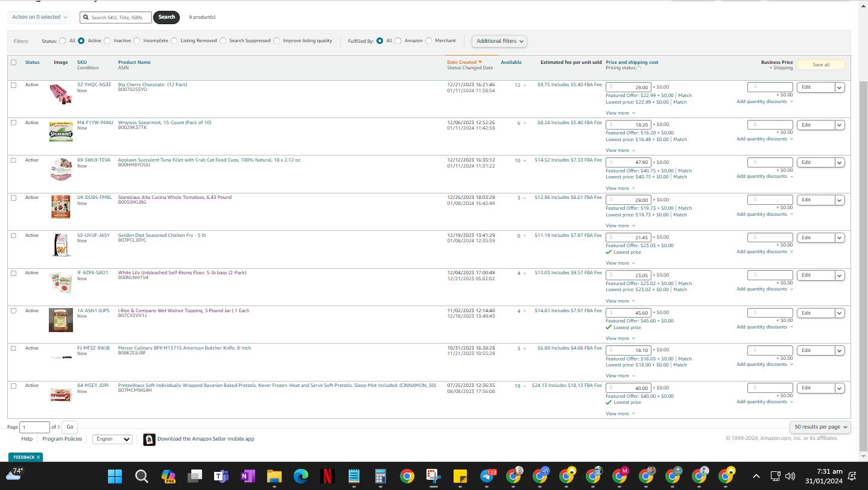Open the Windows Start menu
868x490 pixels.
[115, 476]
